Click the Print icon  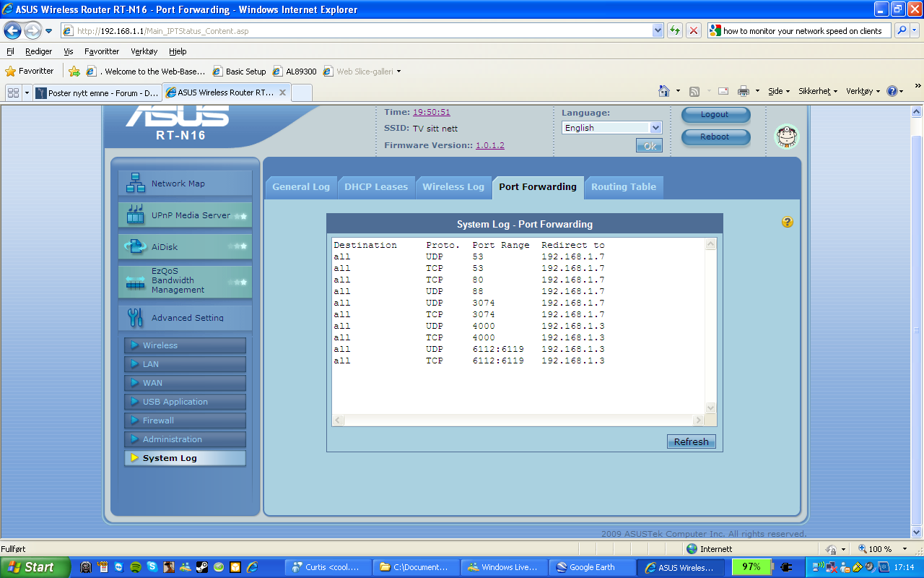click(x=743, y=91)
